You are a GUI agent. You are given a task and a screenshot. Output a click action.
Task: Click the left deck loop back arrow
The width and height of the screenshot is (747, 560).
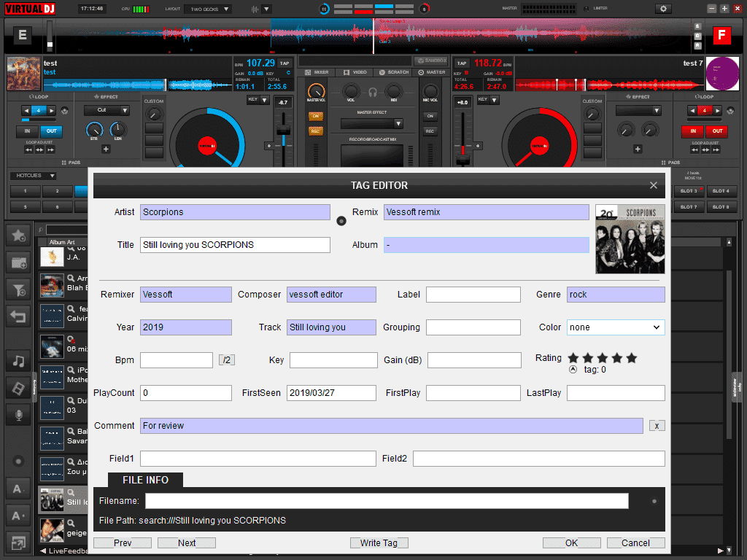(x=27, y=111)
